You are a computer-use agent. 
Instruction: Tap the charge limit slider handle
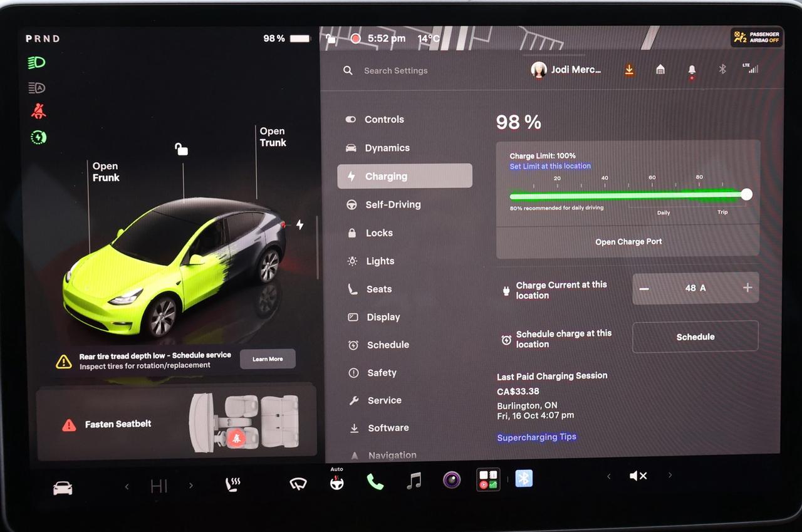click(746, 194)
